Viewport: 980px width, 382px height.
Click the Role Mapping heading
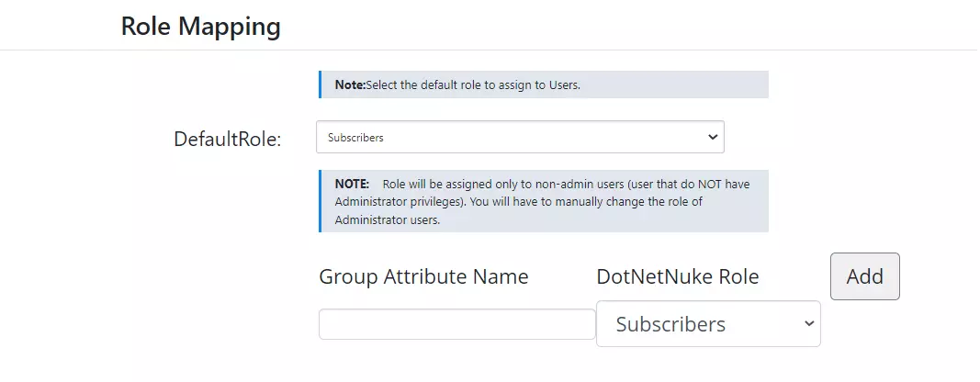pos(200,27)
